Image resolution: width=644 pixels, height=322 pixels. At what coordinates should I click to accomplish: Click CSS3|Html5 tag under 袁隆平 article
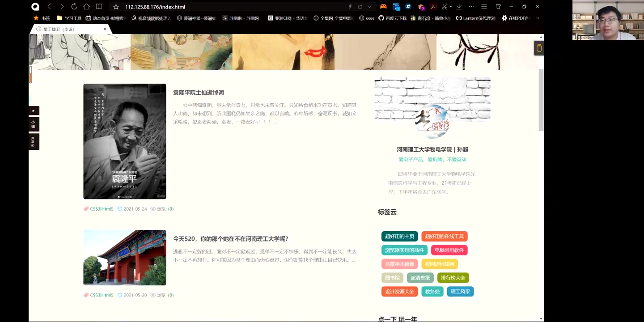click(x=102, y=209)
